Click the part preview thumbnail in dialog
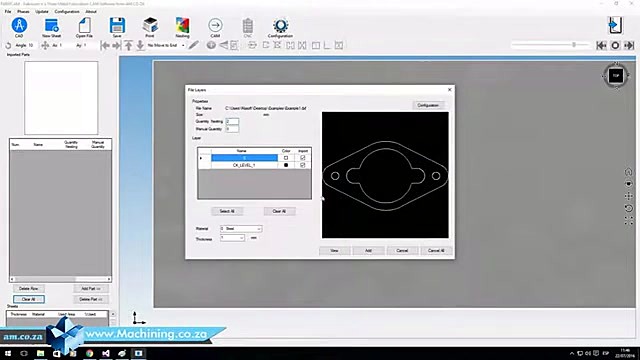This screenshot has height=360, width=640. (385, 175)
